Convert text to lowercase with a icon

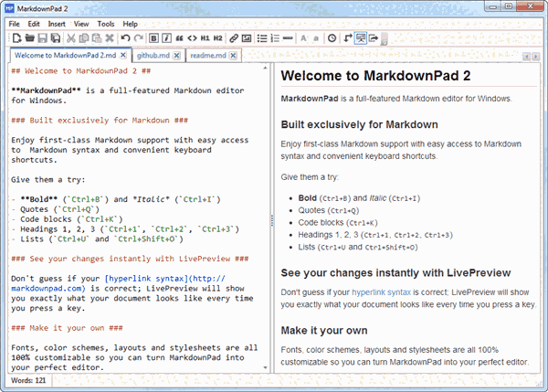pos(316,37)
